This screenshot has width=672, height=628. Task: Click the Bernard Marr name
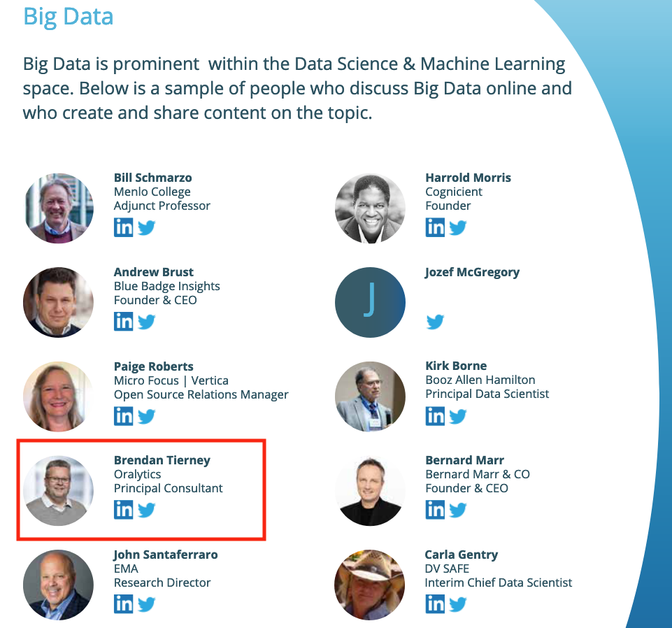(x=464, y=460)
